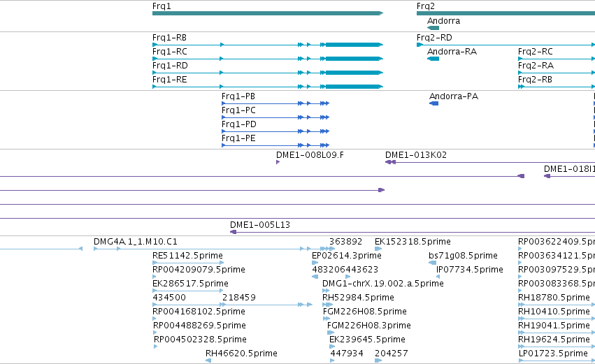This screenshot has width=595, height=364.
Task: Select the RH10410.5prime EST
Action: coord(557,319)
